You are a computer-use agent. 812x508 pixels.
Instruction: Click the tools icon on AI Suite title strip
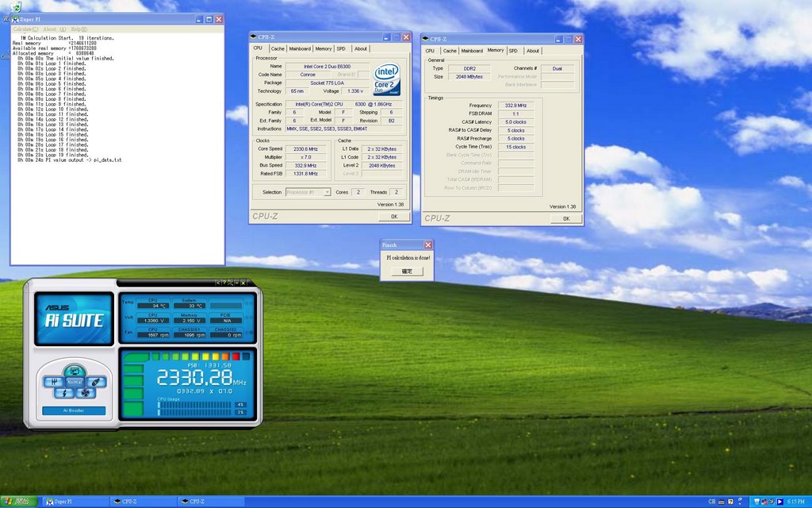[x=230, y=283]
